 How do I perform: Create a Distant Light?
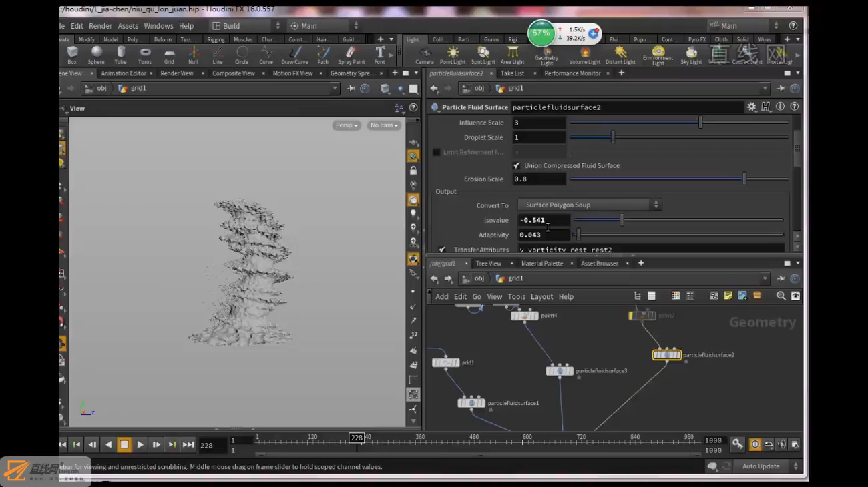pyautogui.click(x=620, y=55)
